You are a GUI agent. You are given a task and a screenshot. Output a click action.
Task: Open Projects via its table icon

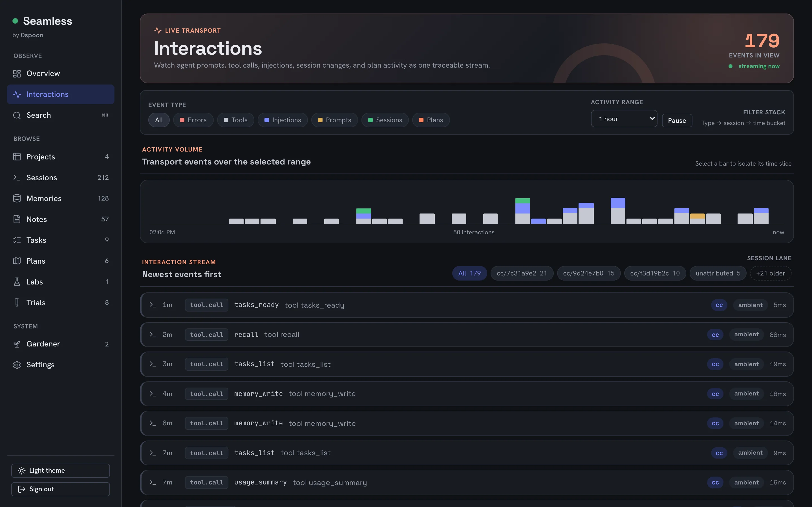17,157
